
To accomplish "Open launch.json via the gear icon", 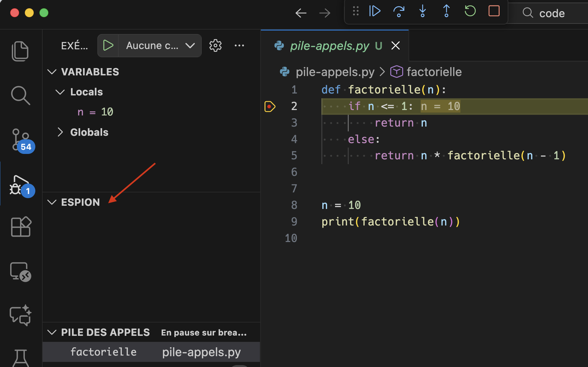I will [215, 46].
